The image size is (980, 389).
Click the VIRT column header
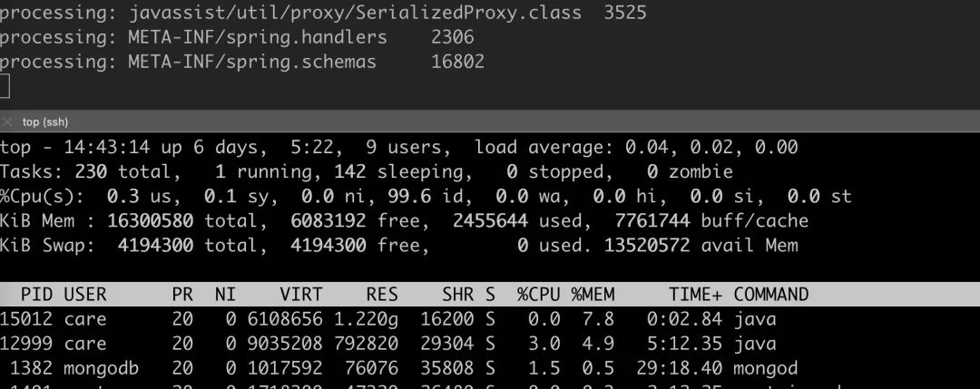tap(301, 294)
